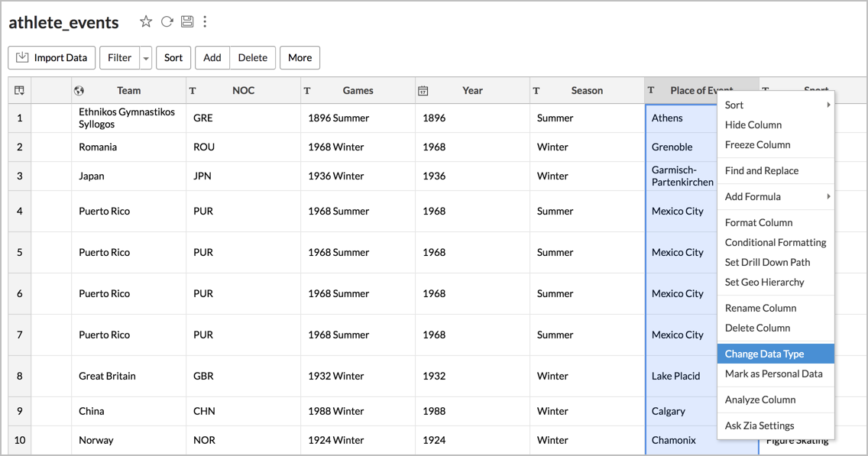Image resolution: width=868 pixels, height=456 pixels.
Task: Click the globe icon in Team header
Action: 79,90
